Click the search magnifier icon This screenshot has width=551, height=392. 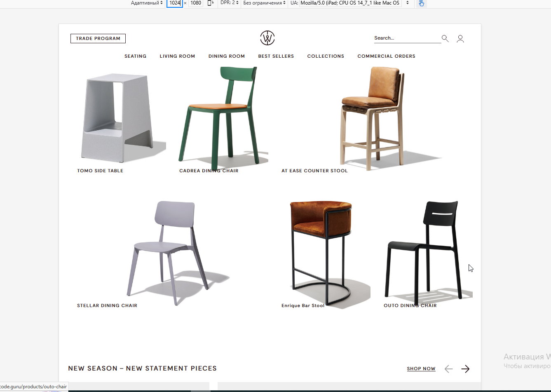(x=445, y=38)
